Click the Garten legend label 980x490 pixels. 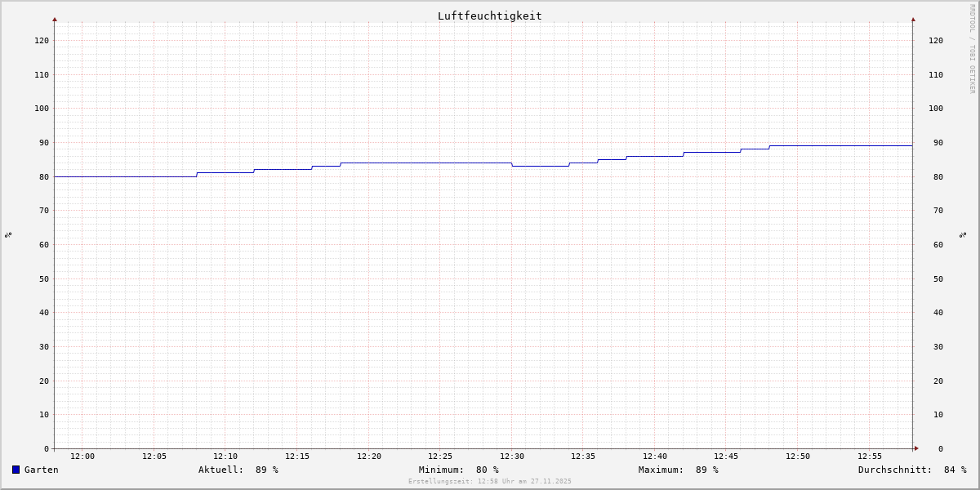pyautogui.click(x=41, y=470)
